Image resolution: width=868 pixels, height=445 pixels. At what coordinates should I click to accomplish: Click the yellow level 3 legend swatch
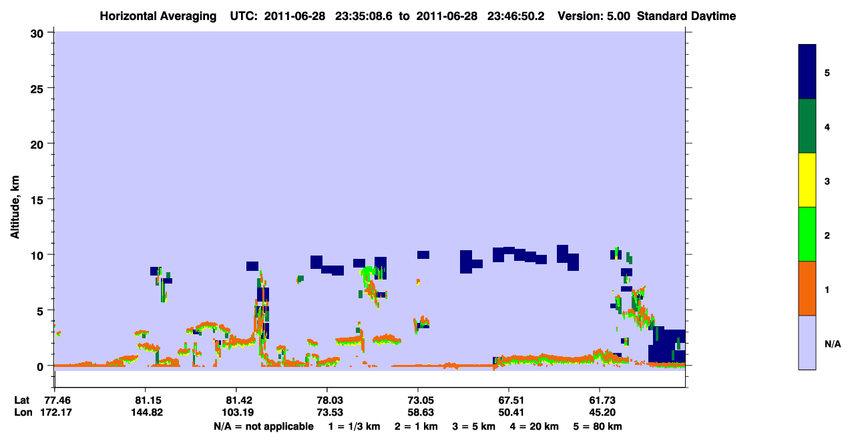pyautogui.click(x=807, y=180)
